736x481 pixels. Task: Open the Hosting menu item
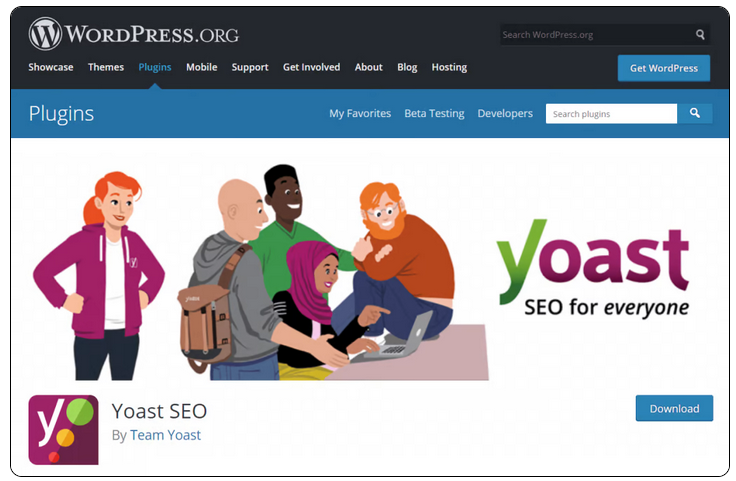450,67
